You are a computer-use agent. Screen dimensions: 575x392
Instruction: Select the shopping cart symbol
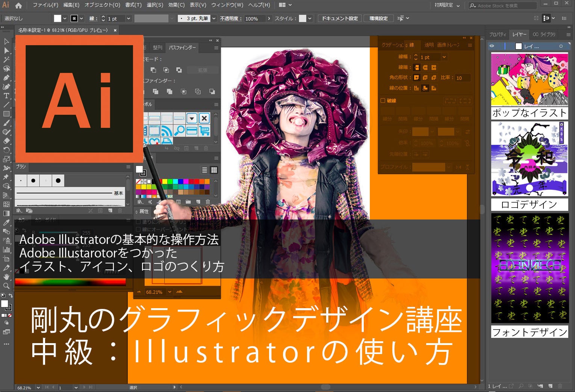click(204, 130)
